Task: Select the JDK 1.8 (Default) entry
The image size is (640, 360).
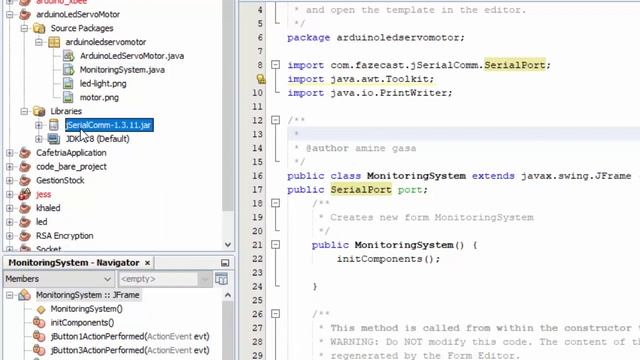Action: [98, 139]
